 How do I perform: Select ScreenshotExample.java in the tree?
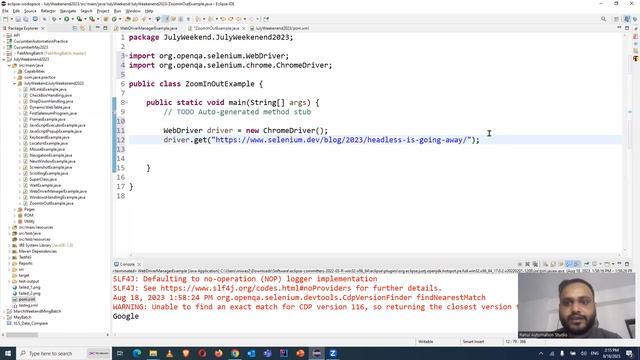coord(50,167)
